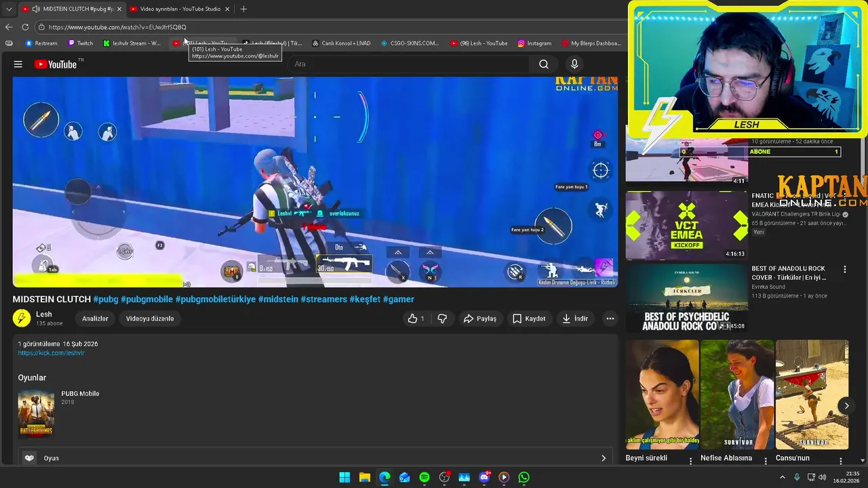Click the Oyun gaming icon row
The height and width of the screenshot is (488, 868).
[x=315, y=458]
